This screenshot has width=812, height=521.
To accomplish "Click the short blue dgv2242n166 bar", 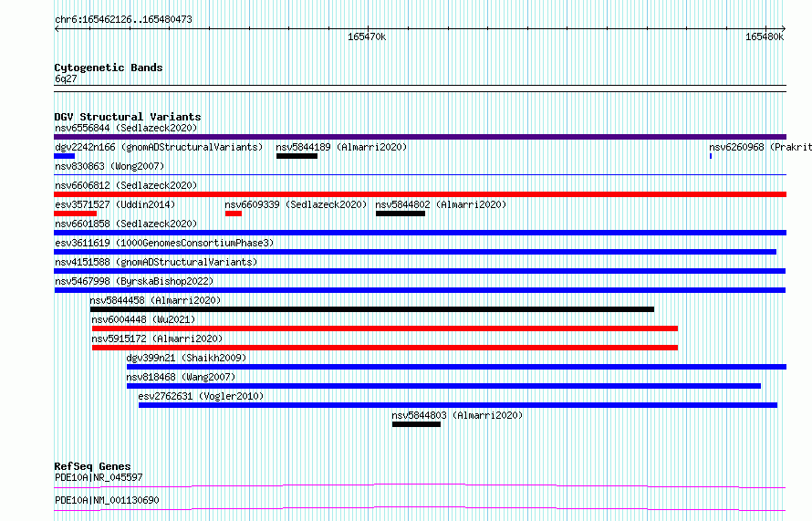I will (64, 156).
